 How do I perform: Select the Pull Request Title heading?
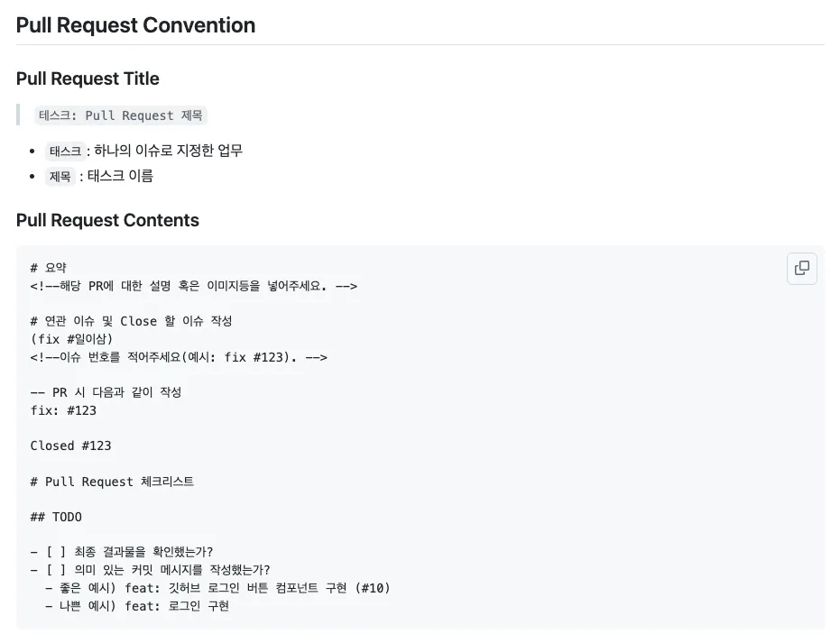[88, 78]
